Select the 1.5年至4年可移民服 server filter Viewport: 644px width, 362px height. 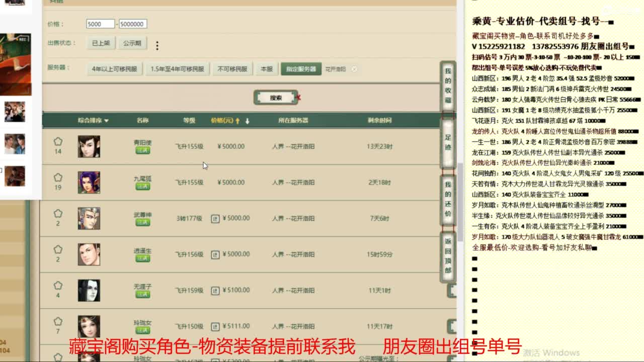(177, 69)
